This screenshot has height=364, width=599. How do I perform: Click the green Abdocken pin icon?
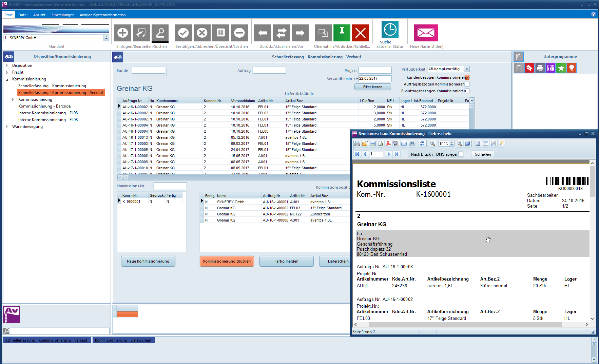click(x=342, y=33)
